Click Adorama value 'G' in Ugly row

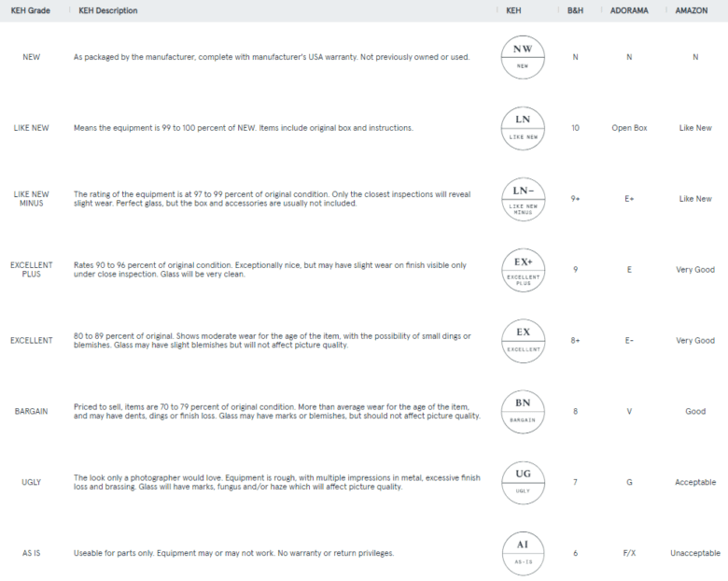click(629, 482)
